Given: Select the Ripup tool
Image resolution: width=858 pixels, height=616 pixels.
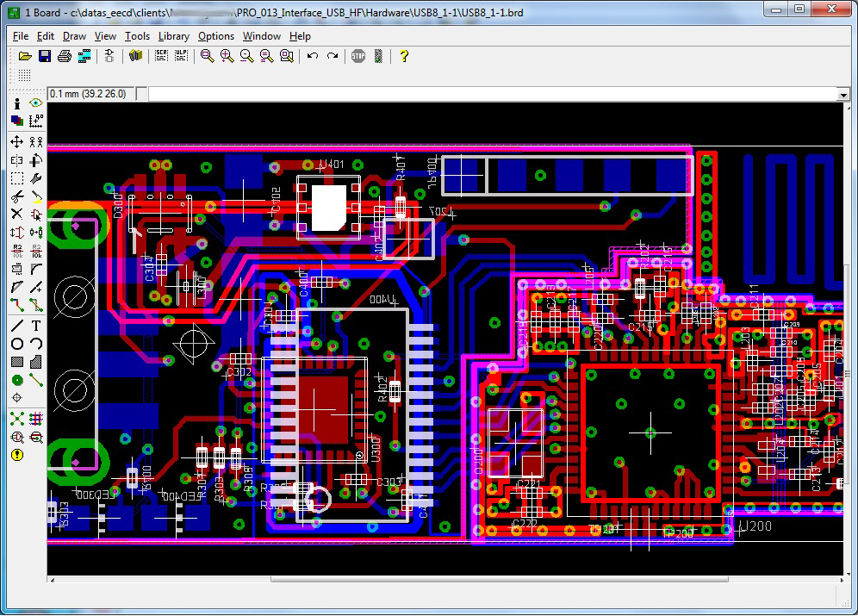Looking at the screenshot, I should click(36, 305).
